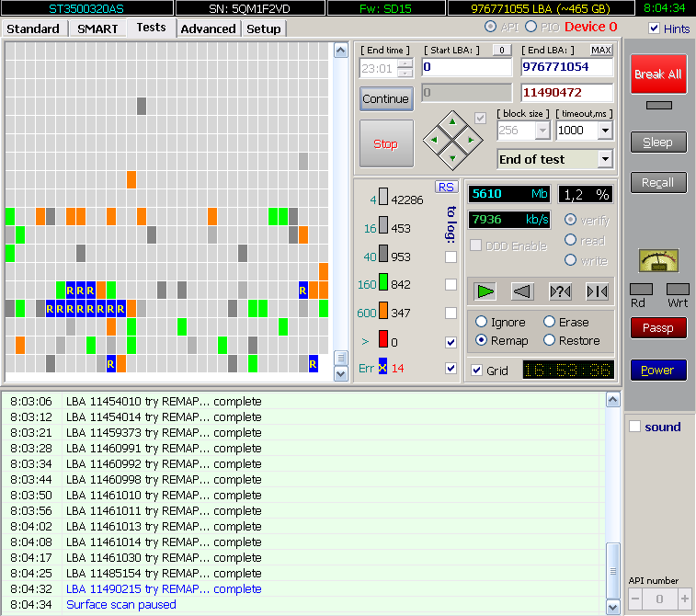Click the Stop button
The height and width of the screenshot is (616, 696).
(386, 143)
